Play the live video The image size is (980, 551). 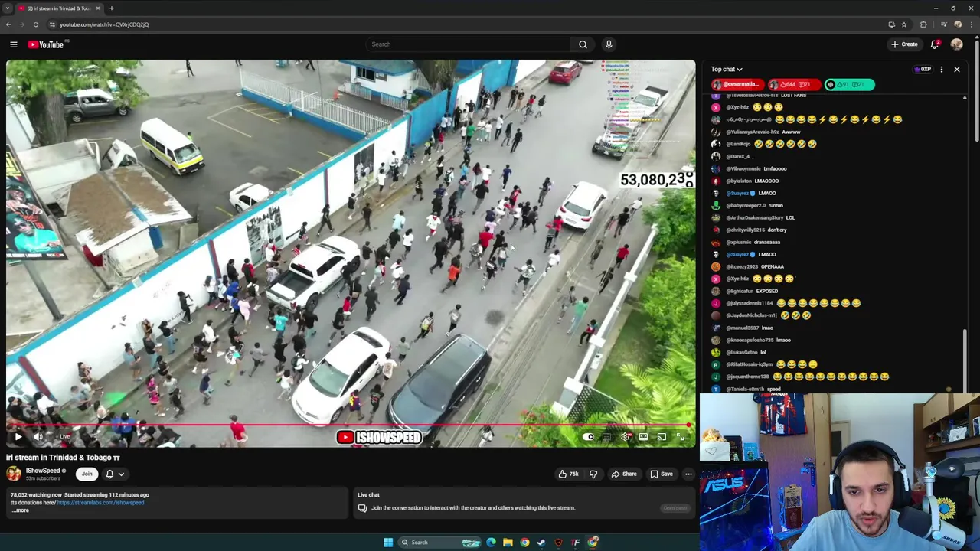[18, 437]
